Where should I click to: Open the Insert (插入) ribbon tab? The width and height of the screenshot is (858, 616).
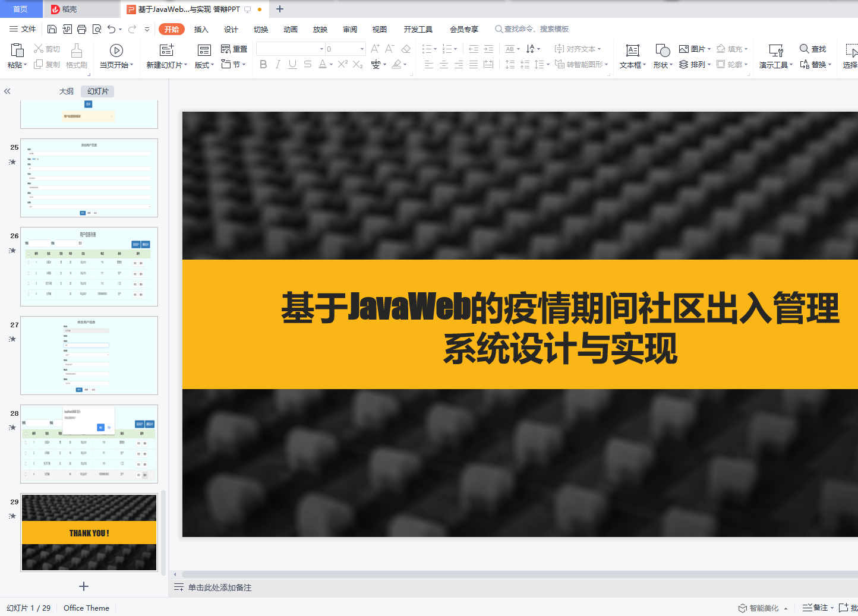coord(201,29)
